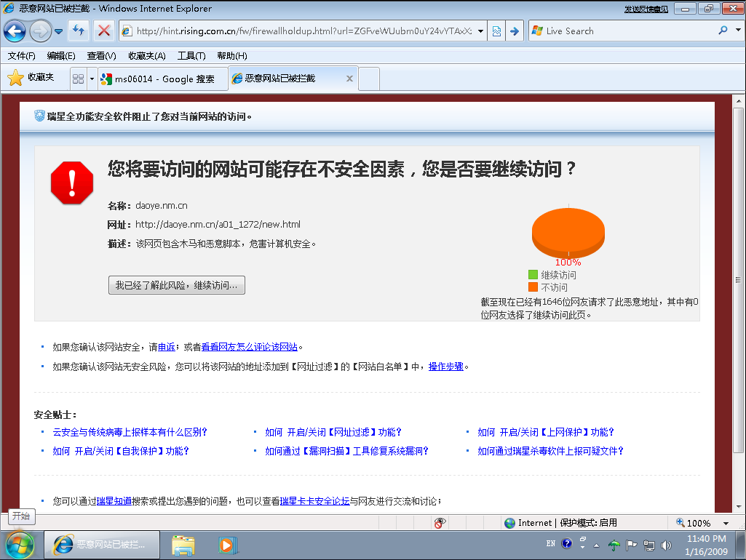Open 如何通过瑞星杀毒软件上报可疑文件? link
Screen dimensions: 746x560
coord(550,451)
